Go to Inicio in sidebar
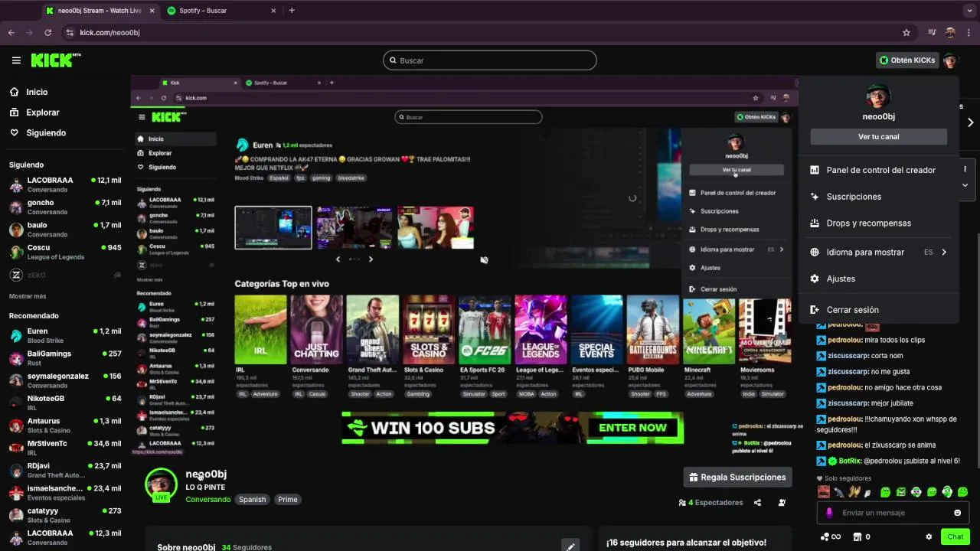This screenshot has width=980, height=551. click(65, 92)
